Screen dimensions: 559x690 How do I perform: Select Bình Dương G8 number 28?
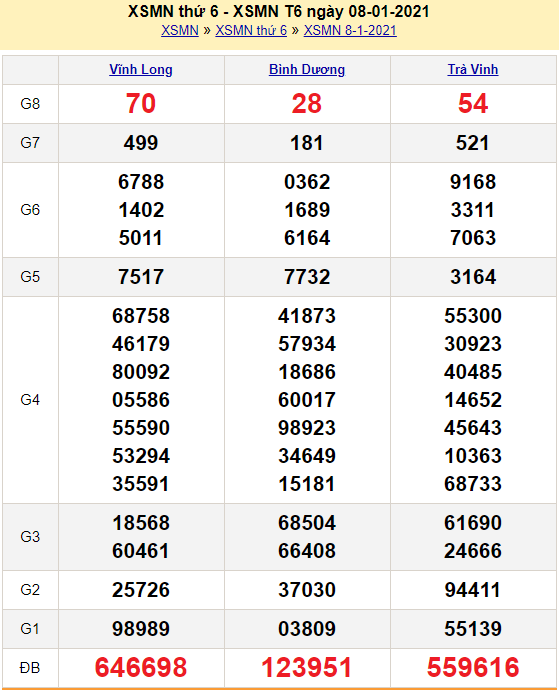click(307, 104)
